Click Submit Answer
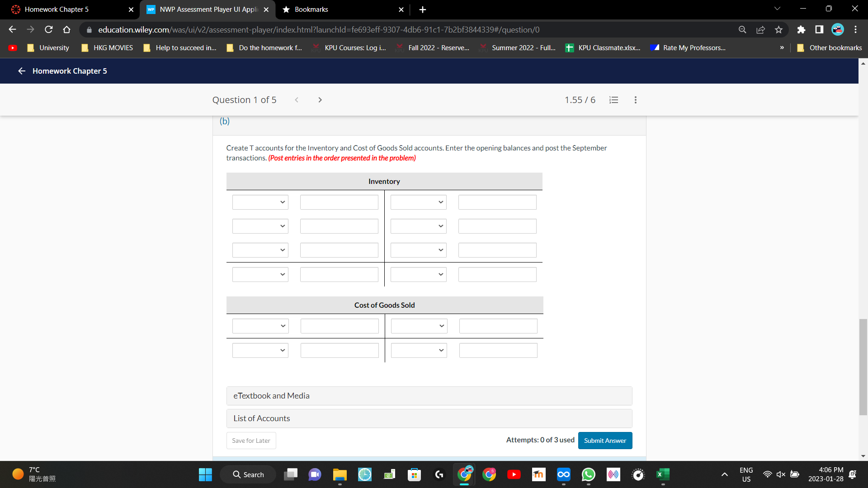Image resolution: width=868 pixels, height=488 pixels. [x=605, y=440]
